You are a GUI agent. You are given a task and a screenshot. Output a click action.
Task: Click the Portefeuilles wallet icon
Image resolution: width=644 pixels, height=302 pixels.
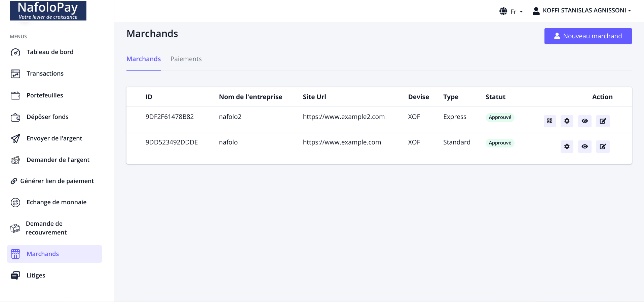[15, 96]
